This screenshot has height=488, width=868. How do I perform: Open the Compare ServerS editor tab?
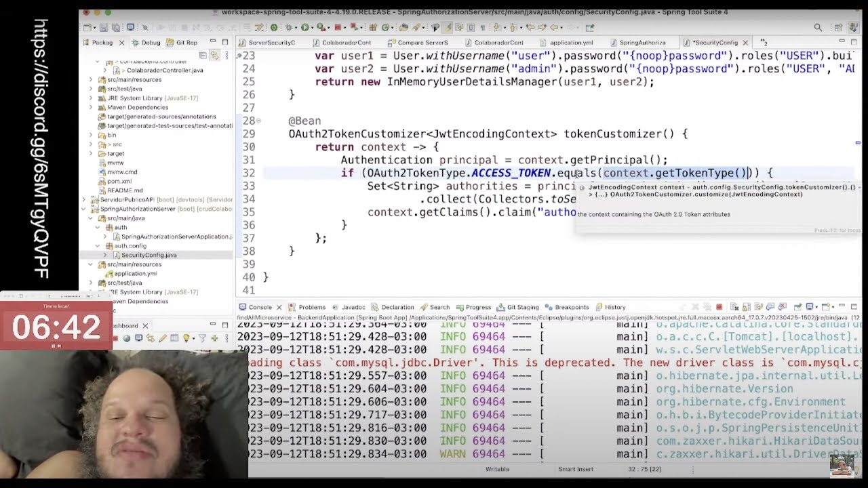[418, 43]
